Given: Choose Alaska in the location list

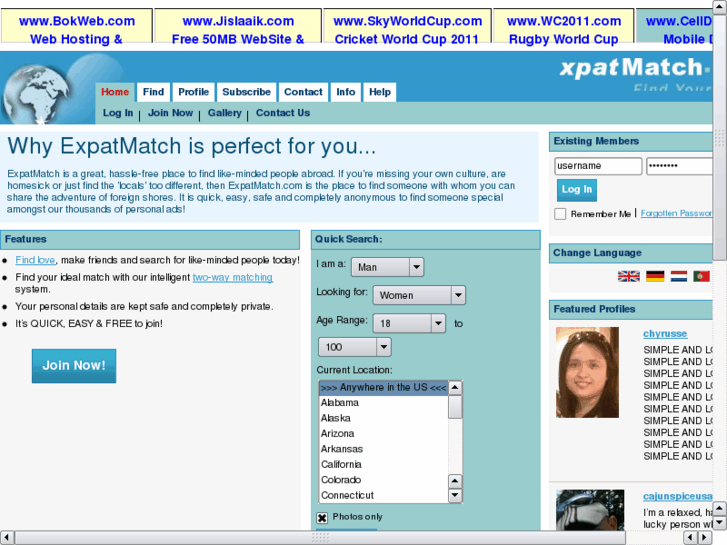Looking at the screenshot, I should point(383,418).
